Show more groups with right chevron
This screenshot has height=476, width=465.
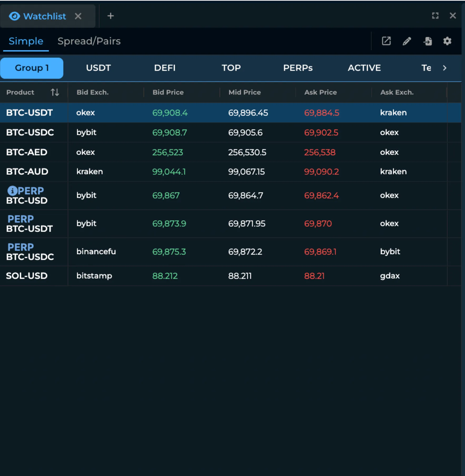(445, 68)
